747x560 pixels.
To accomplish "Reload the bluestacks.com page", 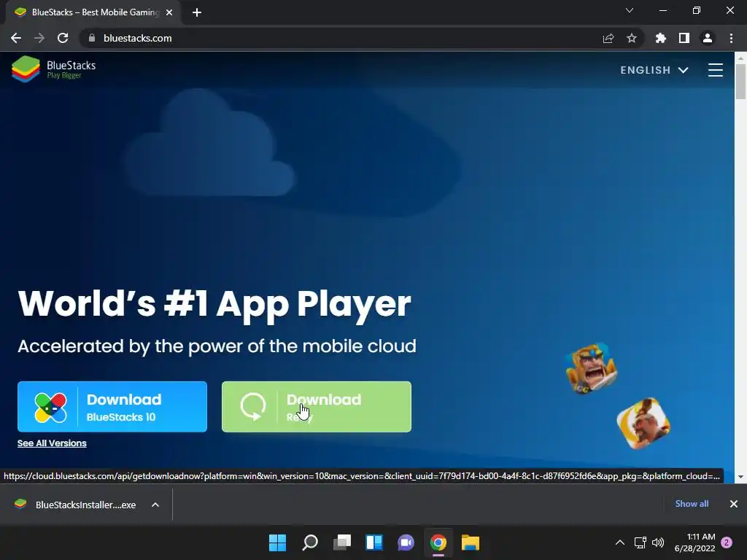I will (x=63, y=38).
